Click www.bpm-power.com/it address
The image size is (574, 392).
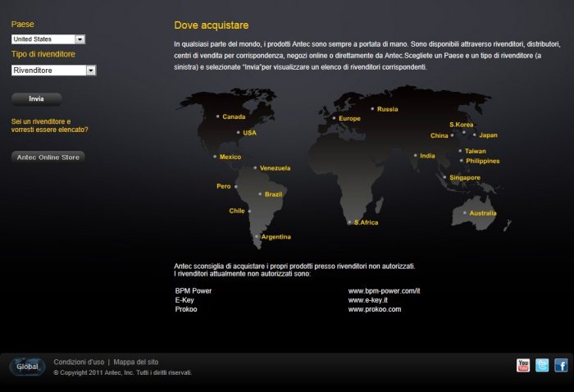[384, 291]
